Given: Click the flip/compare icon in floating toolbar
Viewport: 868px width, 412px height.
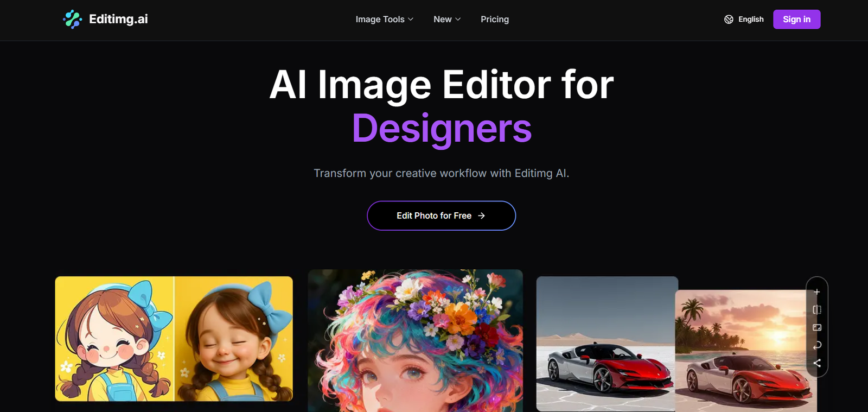Looking at the screenshot, I should (817, 310).
